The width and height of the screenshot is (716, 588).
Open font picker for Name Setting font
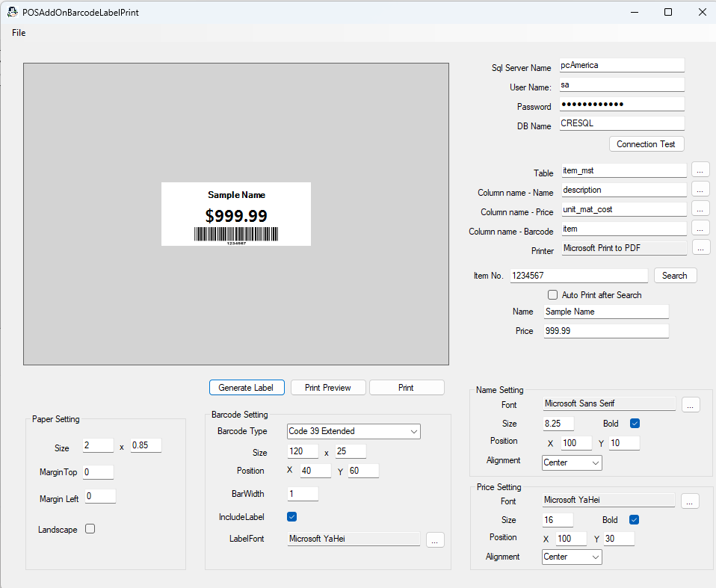pos(691,404)
